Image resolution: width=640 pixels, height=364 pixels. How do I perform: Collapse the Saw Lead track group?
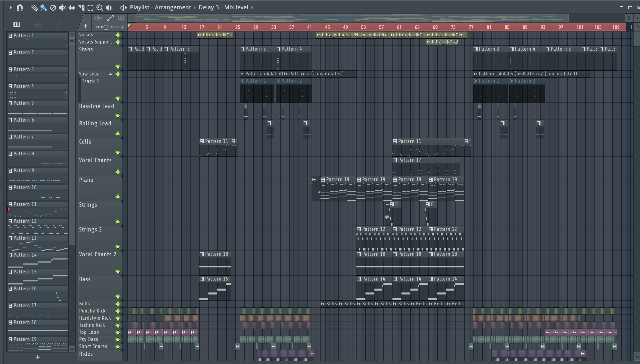(110, 74)
